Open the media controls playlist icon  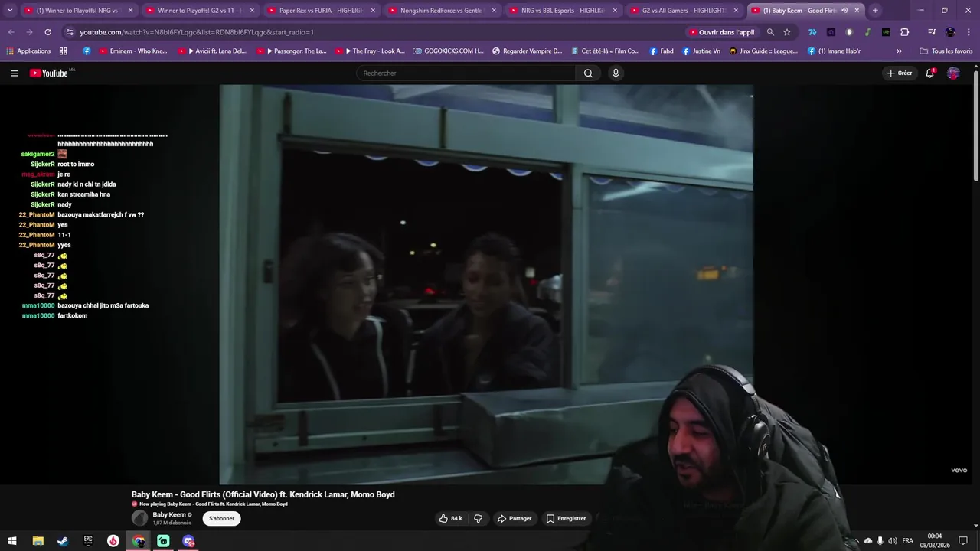point(932,32)
